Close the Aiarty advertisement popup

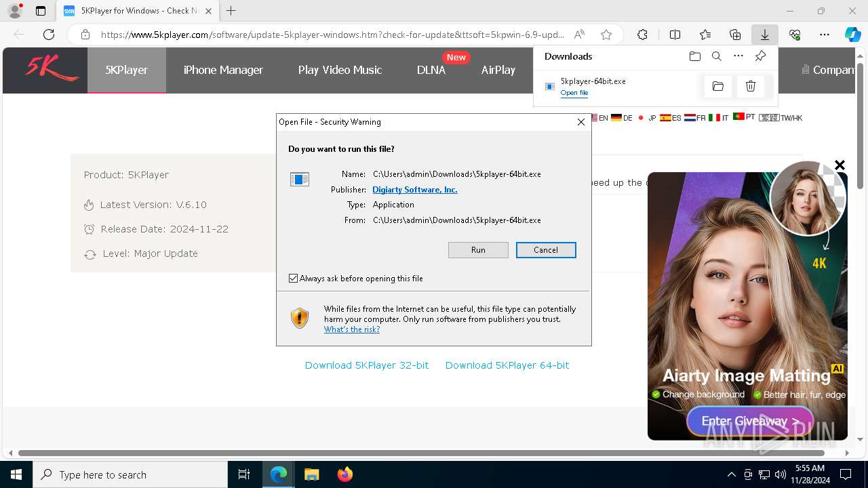click(840, 165)
